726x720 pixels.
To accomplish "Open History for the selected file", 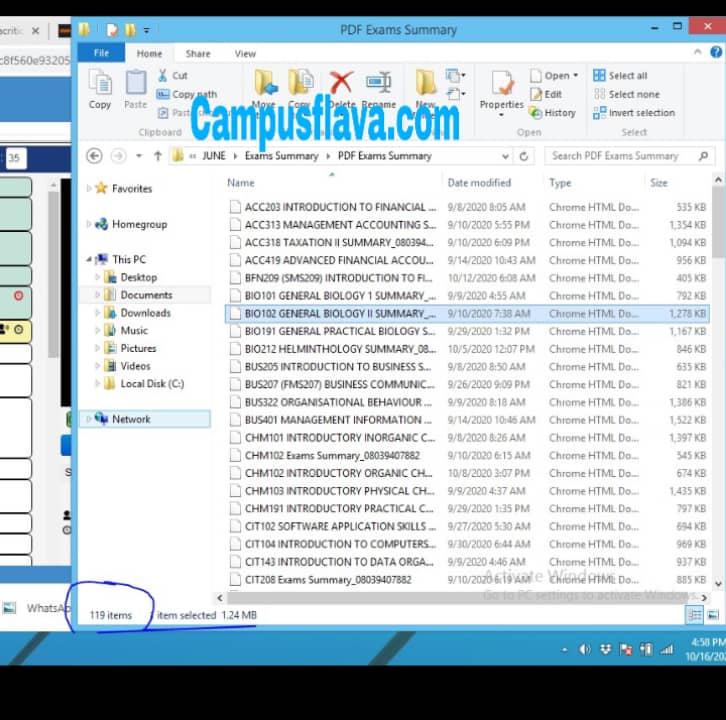I will tap(552, 113).
